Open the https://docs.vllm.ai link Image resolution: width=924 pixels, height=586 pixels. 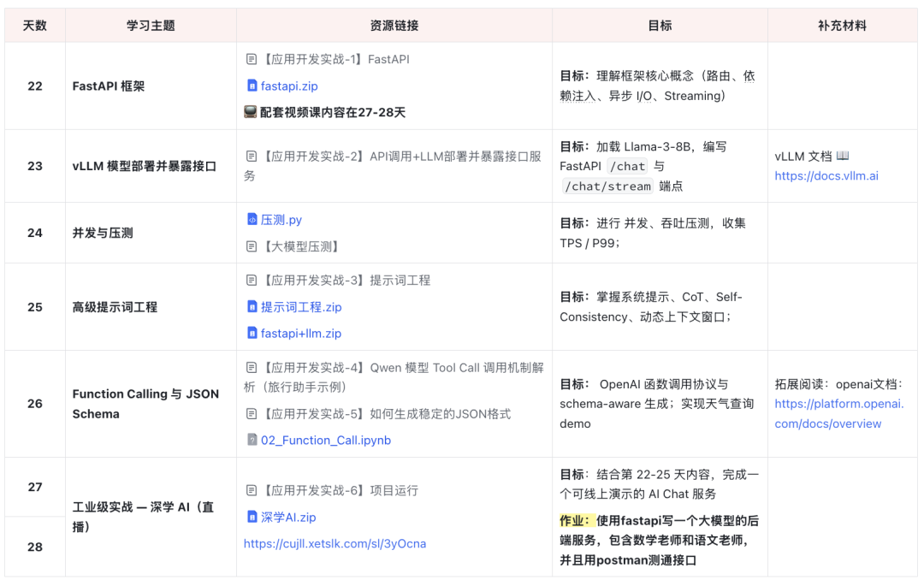826,176
